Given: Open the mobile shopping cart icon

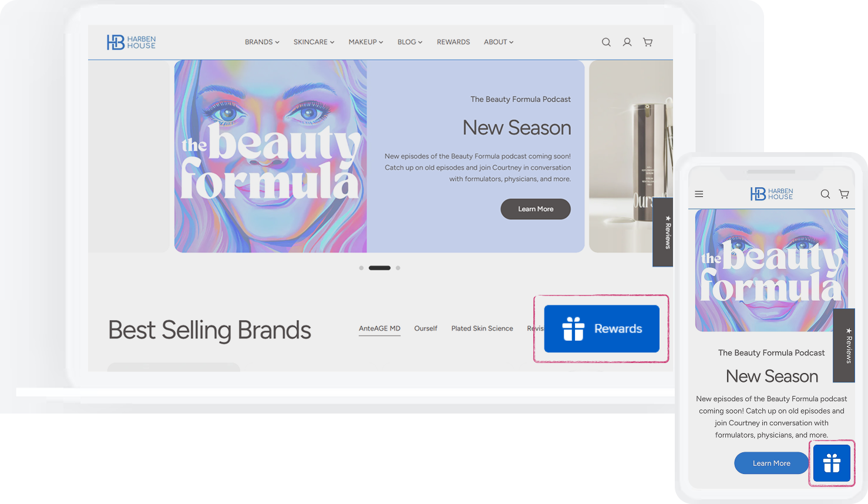Looking at the screenshot, I should (x=844, y=194).
